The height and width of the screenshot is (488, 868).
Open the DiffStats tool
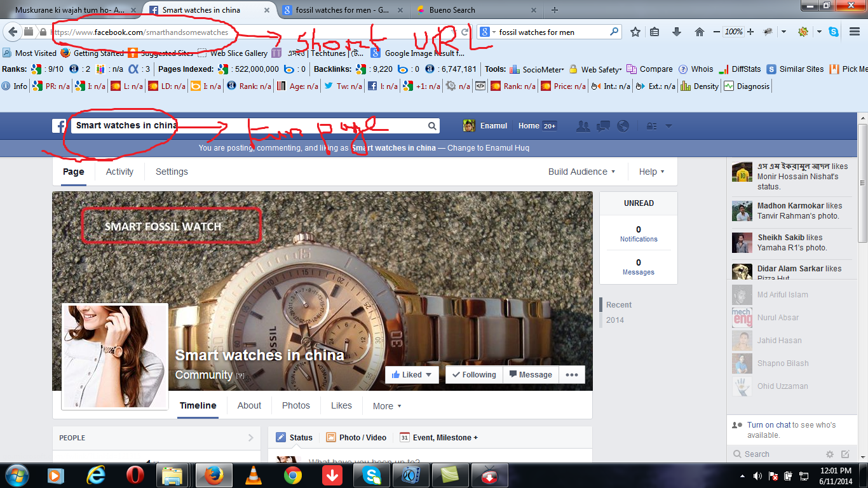740,69
